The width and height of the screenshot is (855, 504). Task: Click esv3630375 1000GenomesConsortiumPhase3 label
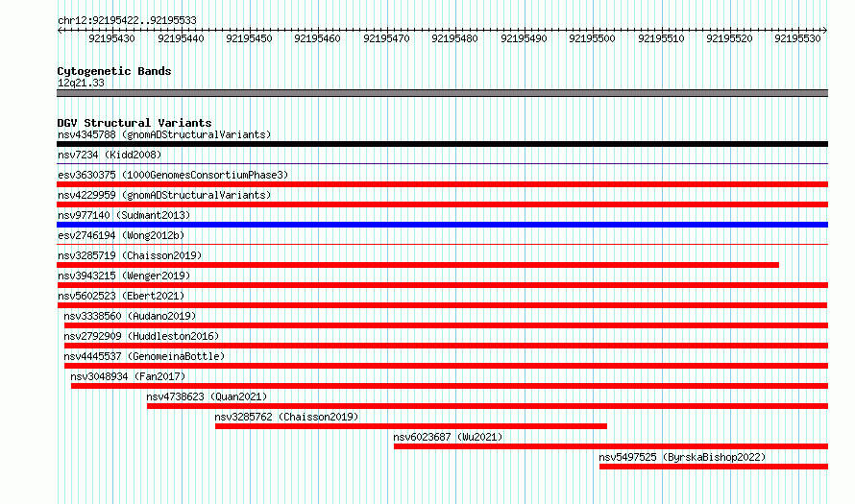coord(173,175)
